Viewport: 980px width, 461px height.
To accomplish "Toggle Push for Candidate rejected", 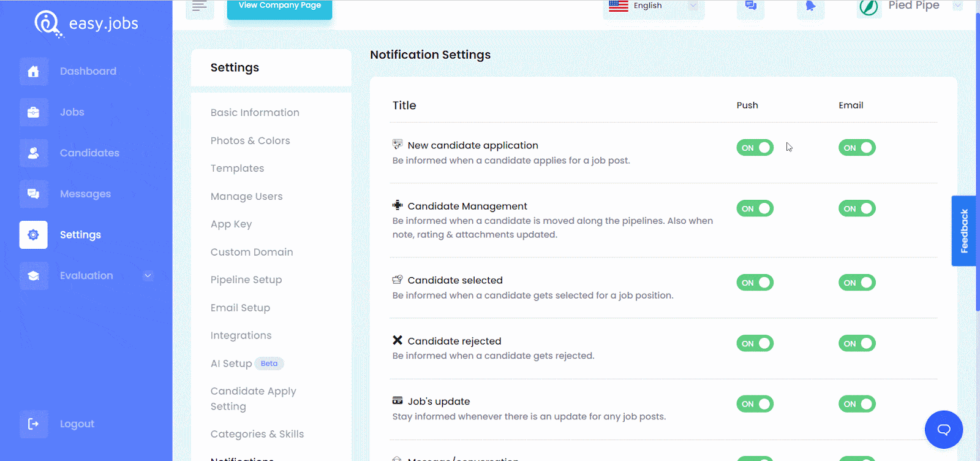I will [755, 343].
